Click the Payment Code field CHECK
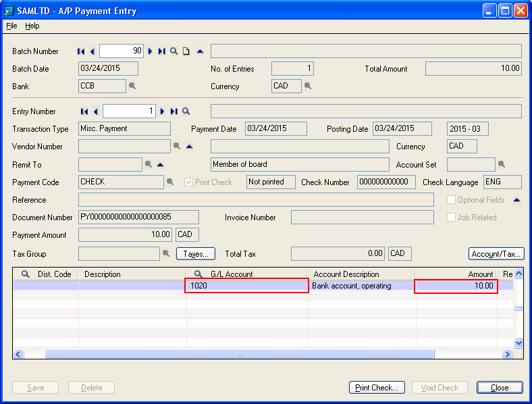Screen dimensions: 532x404 click(x=121, y=182)
